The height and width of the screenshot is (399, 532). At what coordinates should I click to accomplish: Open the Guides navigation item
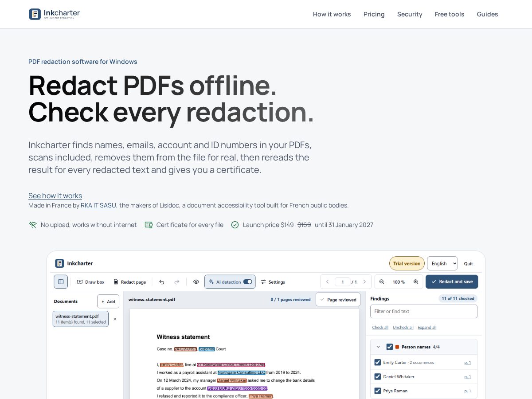[488, 14]
